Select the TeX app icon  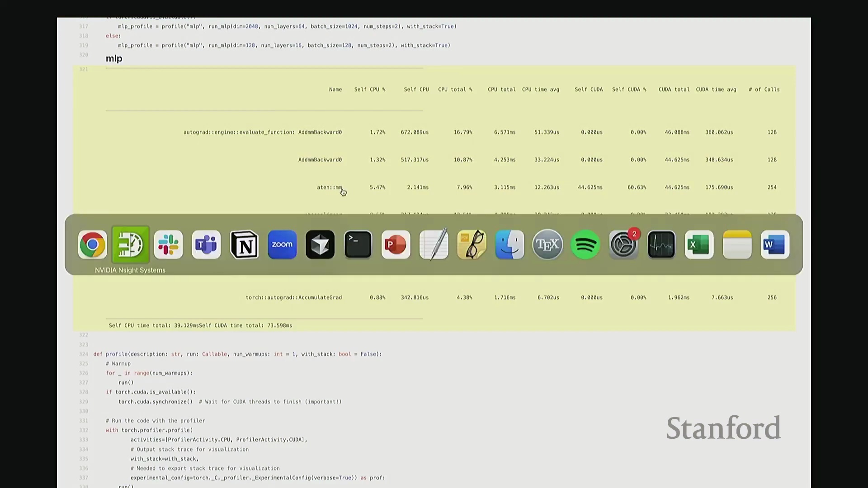pos(547,245)
